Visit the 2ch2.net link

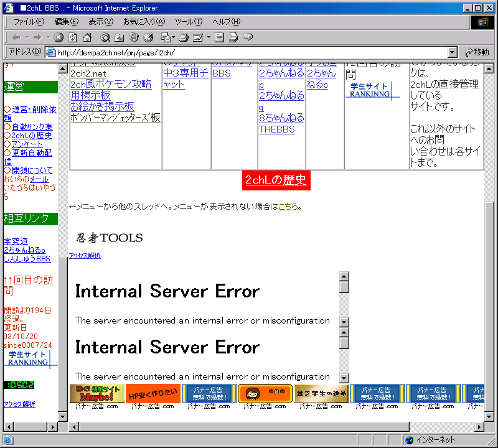(88, 73)
